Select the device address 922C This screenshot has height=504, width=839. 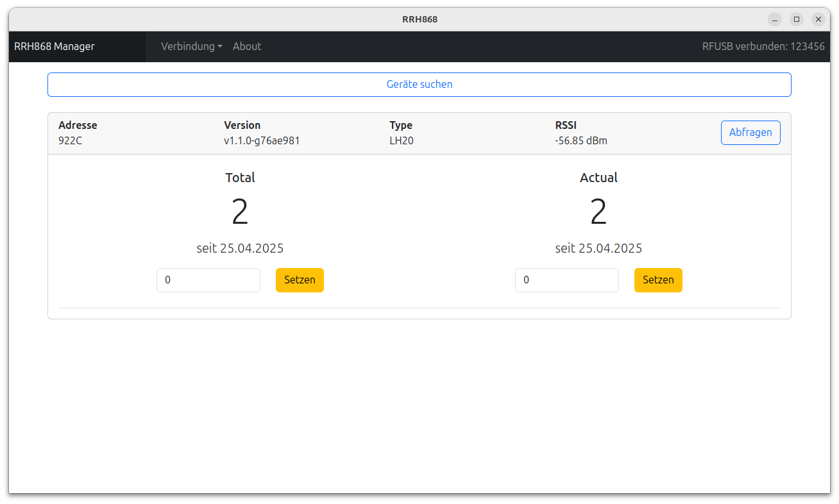[x=71, y=140]
